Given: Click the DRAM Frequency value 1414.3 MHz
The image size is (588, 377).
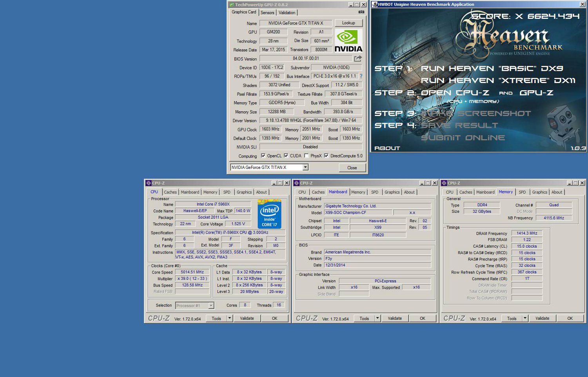Looking at the screenshot, I should tap(527, 233).
